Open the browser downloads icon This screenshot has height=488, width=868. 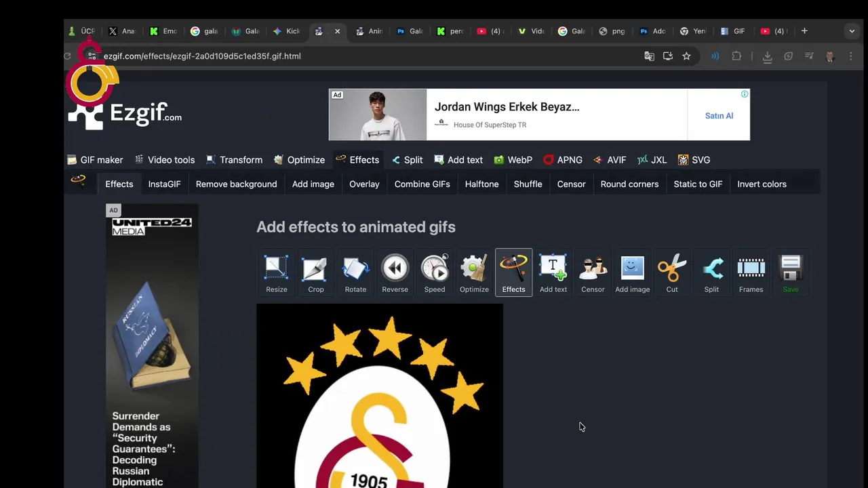coord(767,57)
